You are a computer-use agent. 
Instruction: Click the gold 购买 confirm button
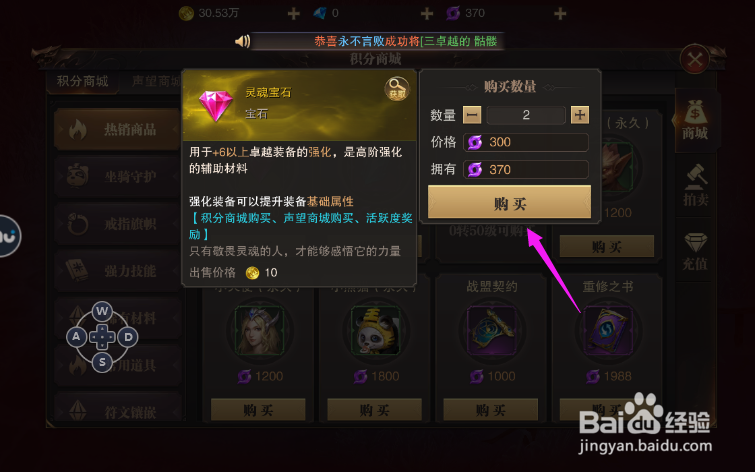[x=509, y=203]
